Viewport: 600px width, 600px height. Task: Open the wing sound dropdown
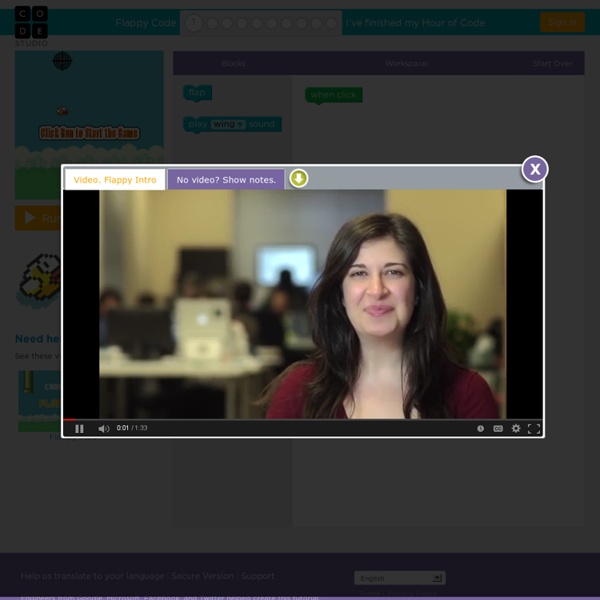228,124
